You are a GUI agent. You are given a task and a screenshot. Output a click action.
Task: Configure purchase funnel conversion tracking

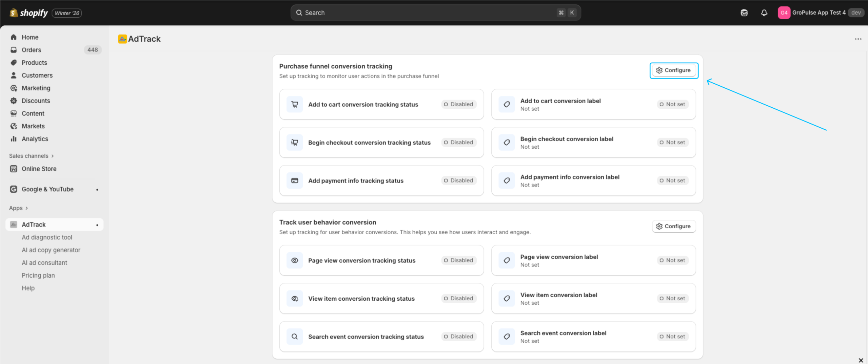tap(673, 70)
